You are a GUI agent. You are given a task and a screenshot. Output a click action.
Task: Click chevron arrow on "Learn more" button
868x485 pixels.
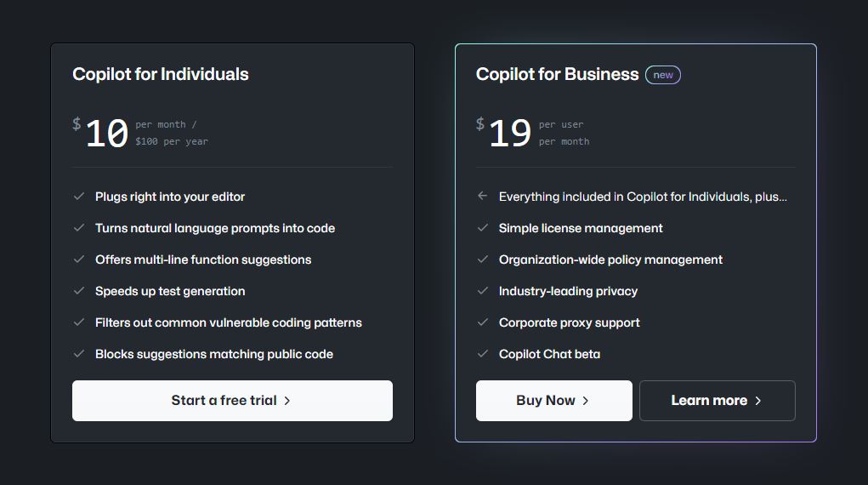(x=758, y=401)
